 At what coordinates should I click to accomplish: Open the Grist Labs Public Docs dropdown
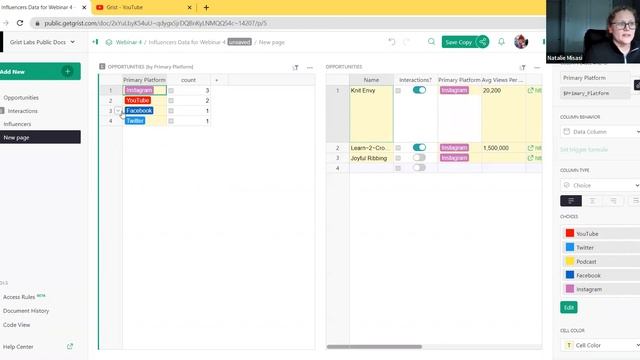[42, 42]
